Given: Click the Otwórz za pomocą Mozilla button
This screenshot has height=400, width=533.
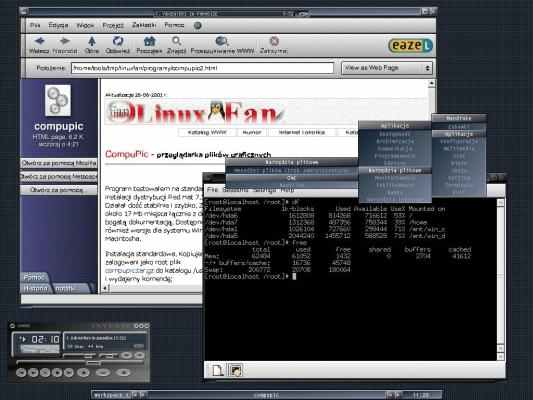Looking at the screenshot, I should pos(59,163).
